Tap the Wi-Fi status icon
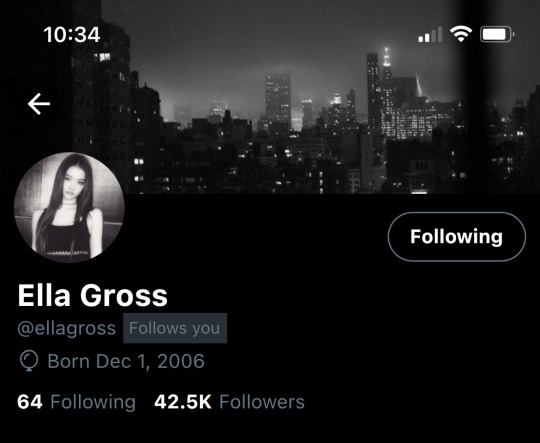This screenshot has height=443, width=540. pyautogui.click(x=461, y=34)
